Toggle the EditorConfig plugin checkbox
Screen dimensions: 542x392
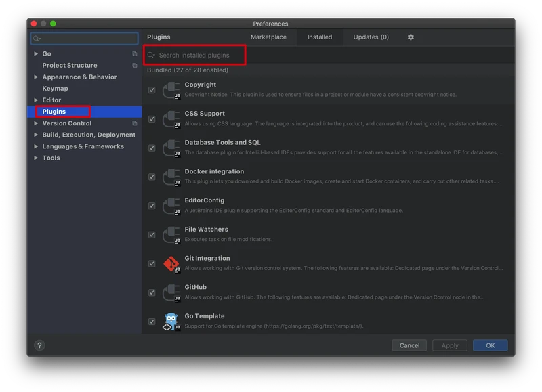(152, 206)
